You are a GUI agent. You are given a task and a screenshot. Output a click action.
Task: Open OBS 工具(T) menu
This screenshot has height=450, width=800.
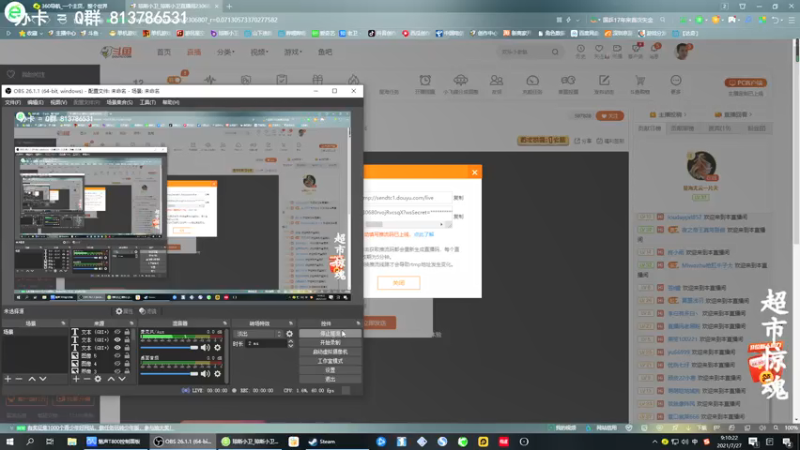pyautogui.click(x=147, y=103)
